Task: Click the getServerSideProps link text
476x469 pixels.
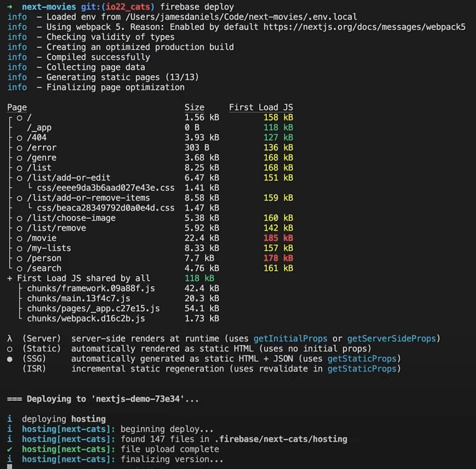Action: click(391, 338)
